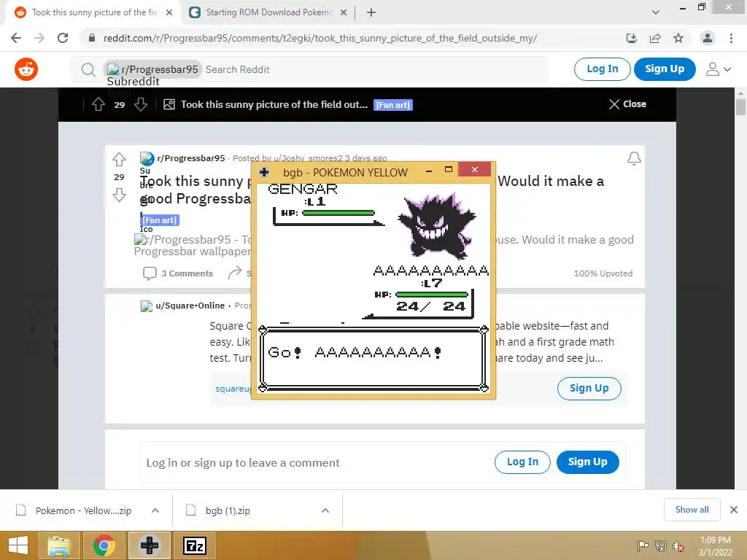The width and height of the screenshot is (747, 560).
Task: Go back in browser history
Action: point(16,38)
